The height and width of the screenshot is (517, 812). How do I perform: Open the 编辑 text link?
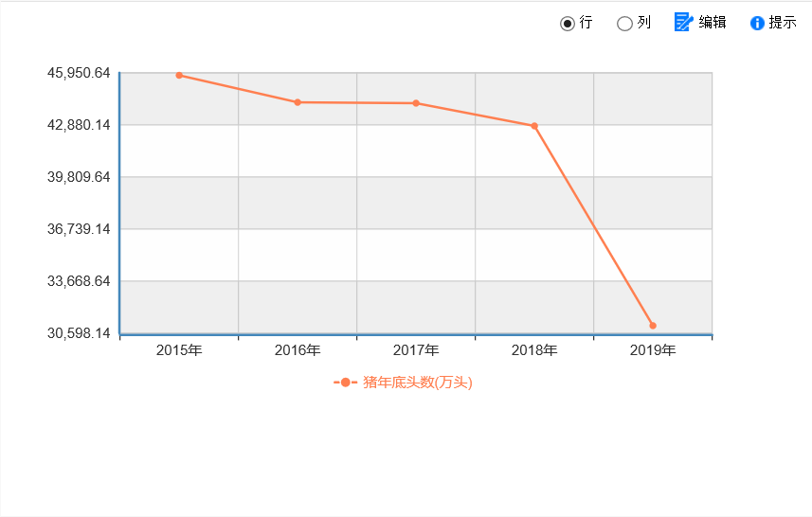tap(713, 23)
